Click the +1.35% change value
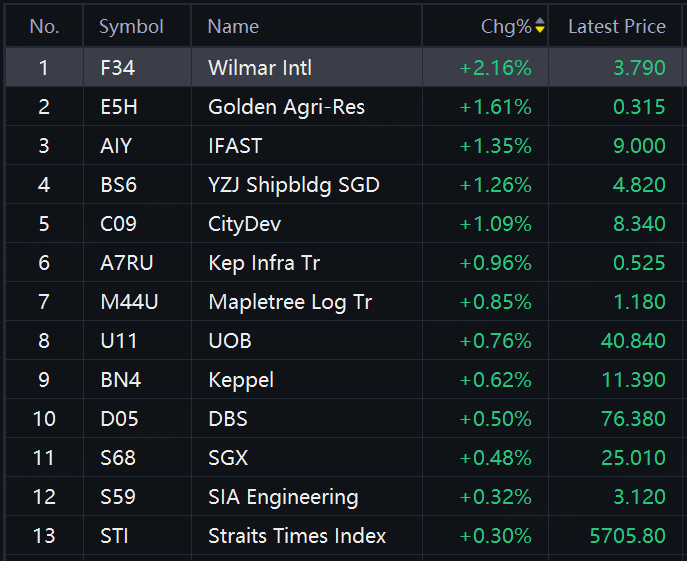The height and width of the screenshot is (561, 687). [496, 146]
